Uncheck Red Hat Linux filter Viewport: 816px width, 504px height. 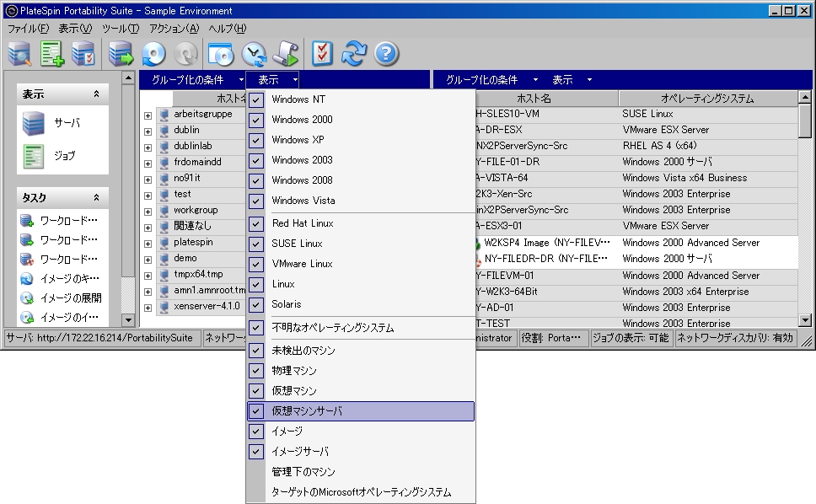pos(256,223)
